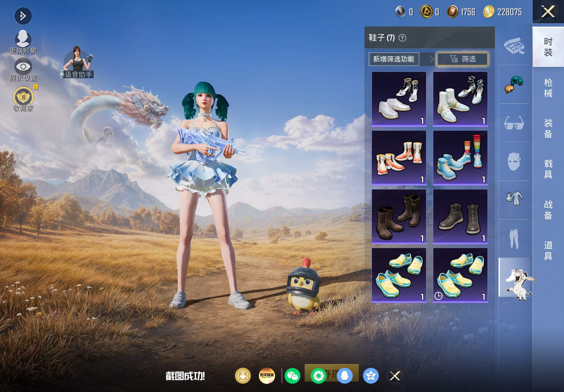Switch to the 装备 tab
The width and height of the screenshot is (564, 392).
(x=548, y=128)
